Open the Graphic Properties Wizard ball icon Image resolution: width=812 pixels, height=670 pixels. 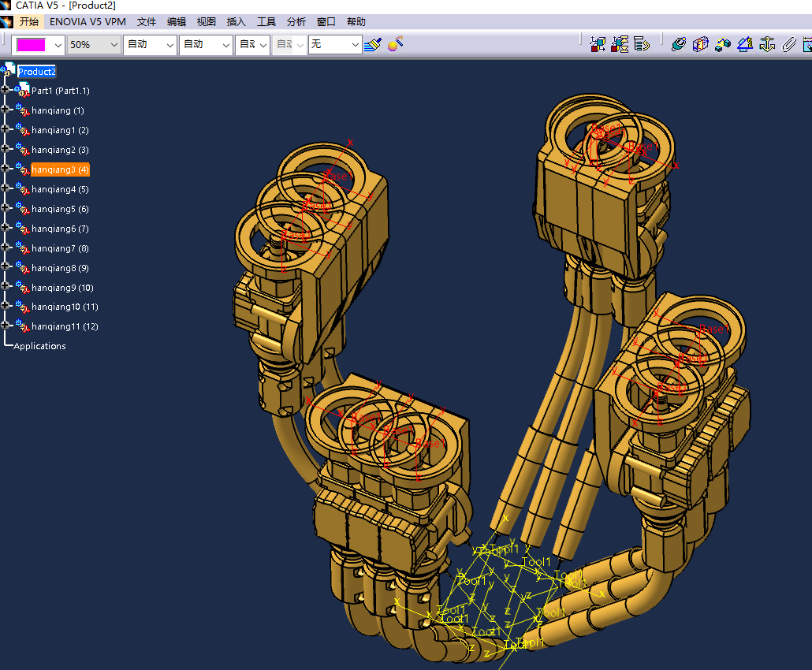396,44
